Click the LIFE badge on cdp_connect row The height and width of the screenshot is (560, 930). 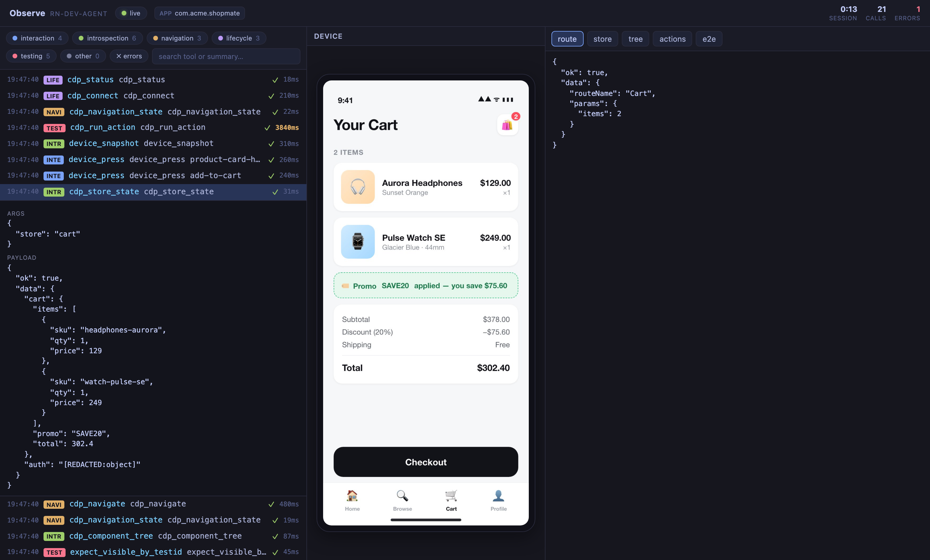pyautogui.click(x=53, y=96)
